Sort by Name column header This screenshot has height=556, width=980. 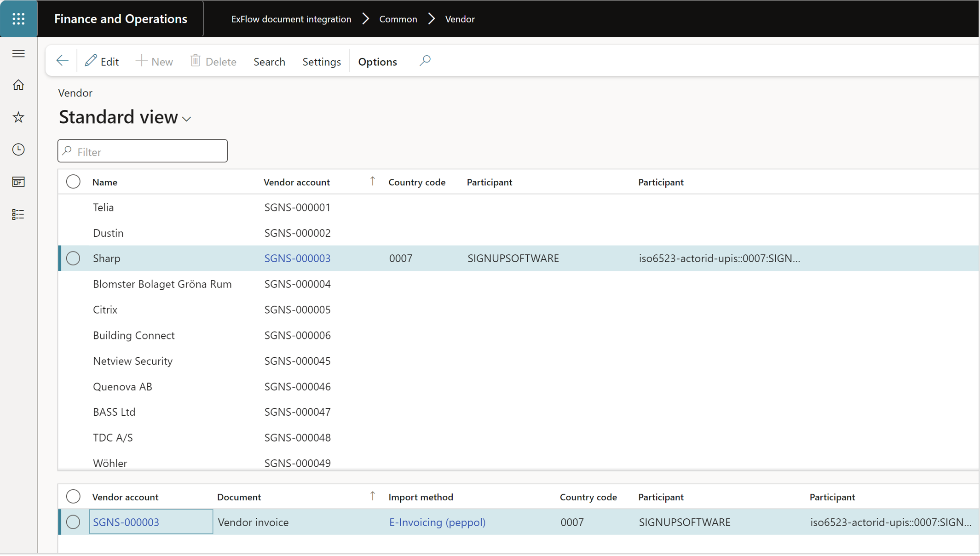coord(105,182)
